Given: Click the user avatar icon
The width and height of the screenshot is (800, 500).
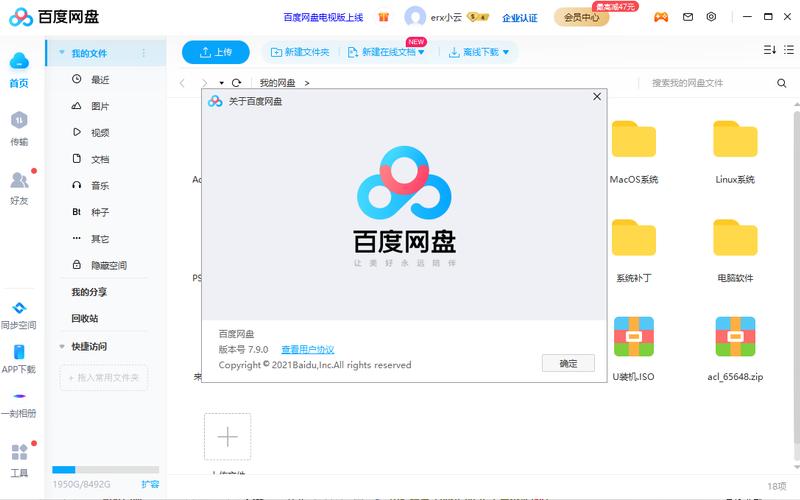Looking at the screenshot, I should (x=415, y=17).
